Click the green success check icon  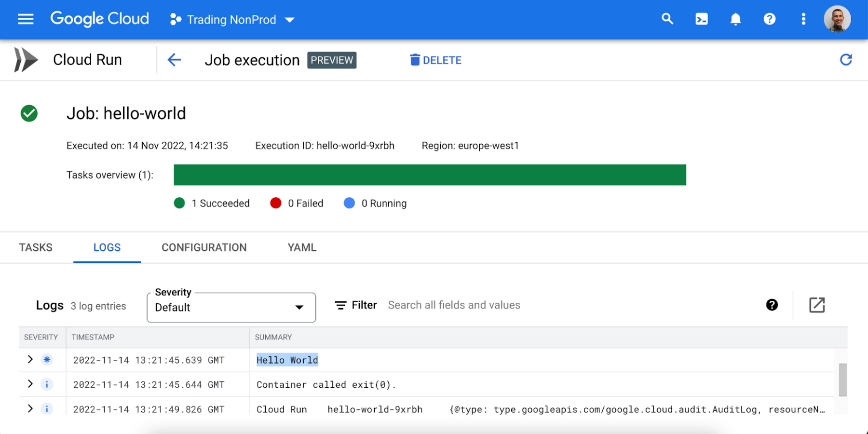tap(29, 113)
